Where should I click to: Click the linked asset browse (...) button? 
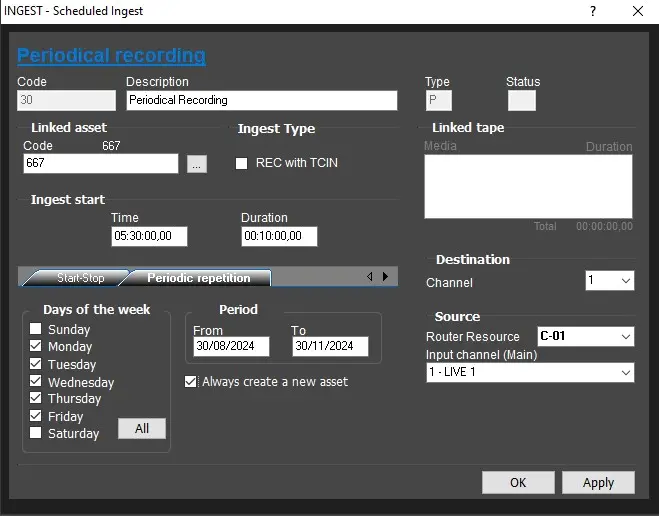pos(197,164)
